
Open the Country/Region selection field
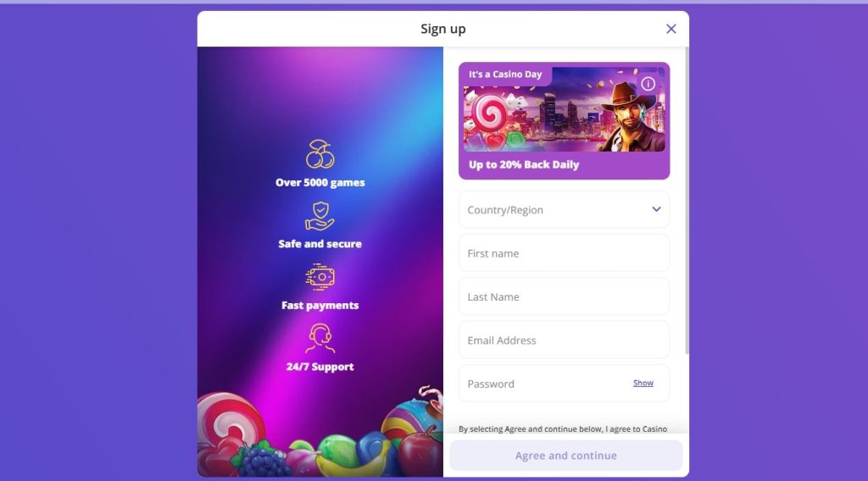pos(564,209)
